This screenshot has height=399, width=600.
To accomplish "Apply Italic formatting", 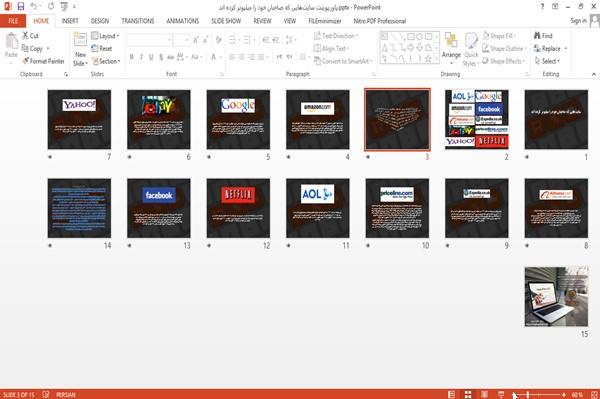I will (x=141, y=57).
